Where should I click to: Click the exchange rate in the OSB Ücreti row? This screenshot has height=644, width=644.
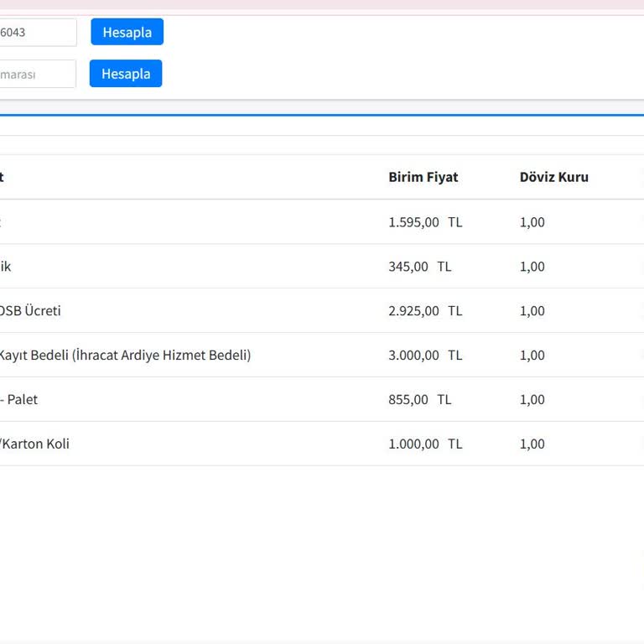point(532,311)
